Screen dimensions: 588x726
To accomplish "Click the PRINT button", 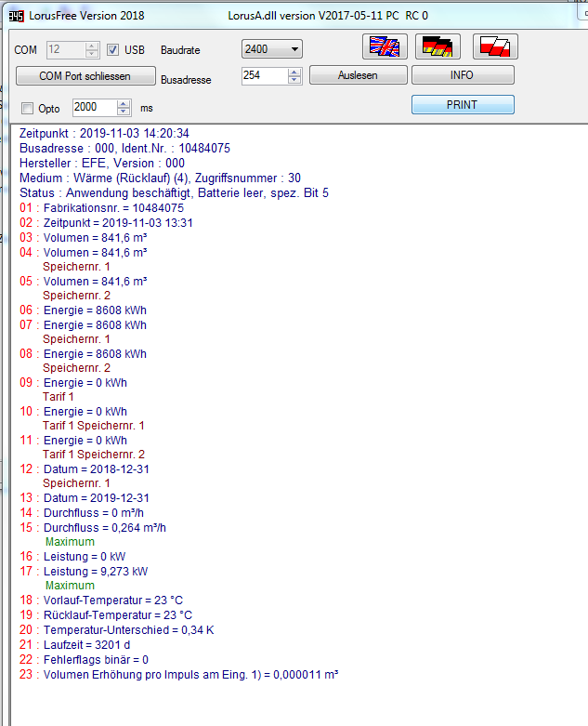I will (463, 105).
